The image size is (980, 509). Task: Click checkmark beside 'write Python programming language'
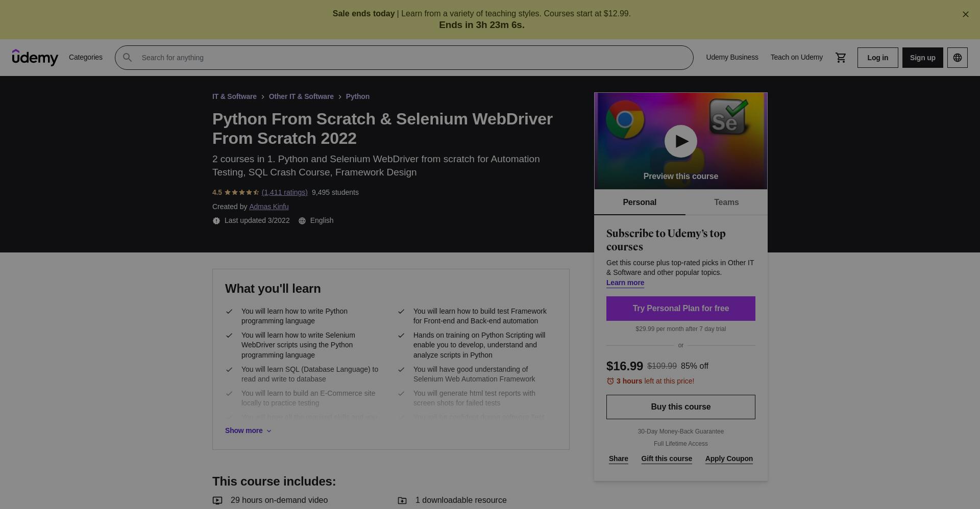[229, 312]
